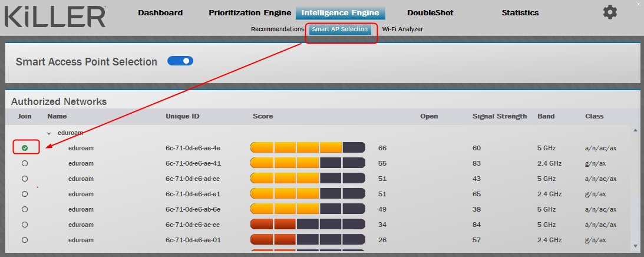Open the Statistics tab
Viewport: 644px width, 257px height.
pyautogui.click(x=520, y=13)
